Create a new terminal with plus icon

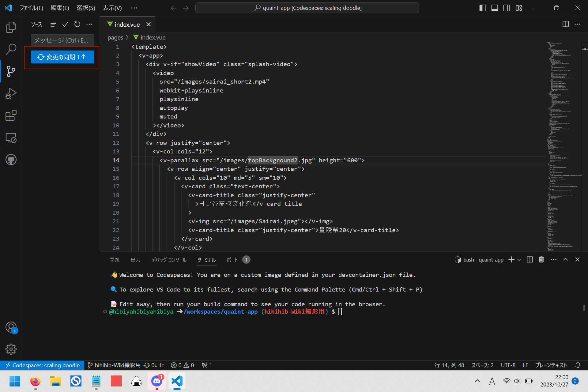click(x=511, y=259)
